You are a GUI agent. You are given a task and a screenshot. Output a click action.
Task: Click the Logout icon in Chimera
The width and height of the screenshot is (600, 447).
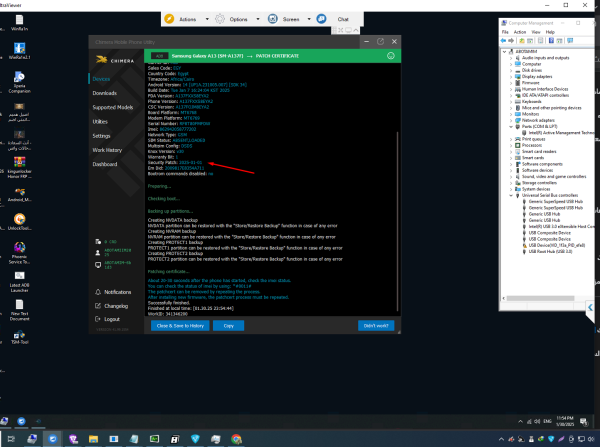coord(98,319)
